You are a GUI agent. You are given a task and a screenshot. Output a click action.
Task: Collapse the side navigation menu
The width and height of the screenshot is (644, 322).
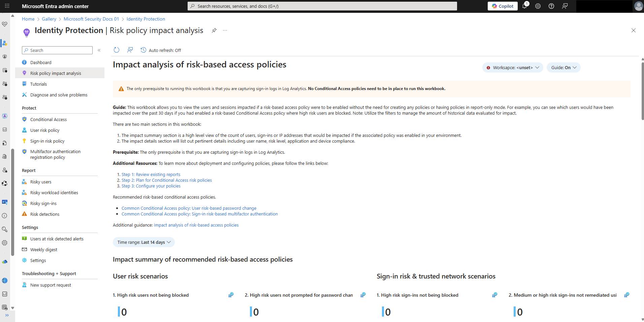[99, 50]
